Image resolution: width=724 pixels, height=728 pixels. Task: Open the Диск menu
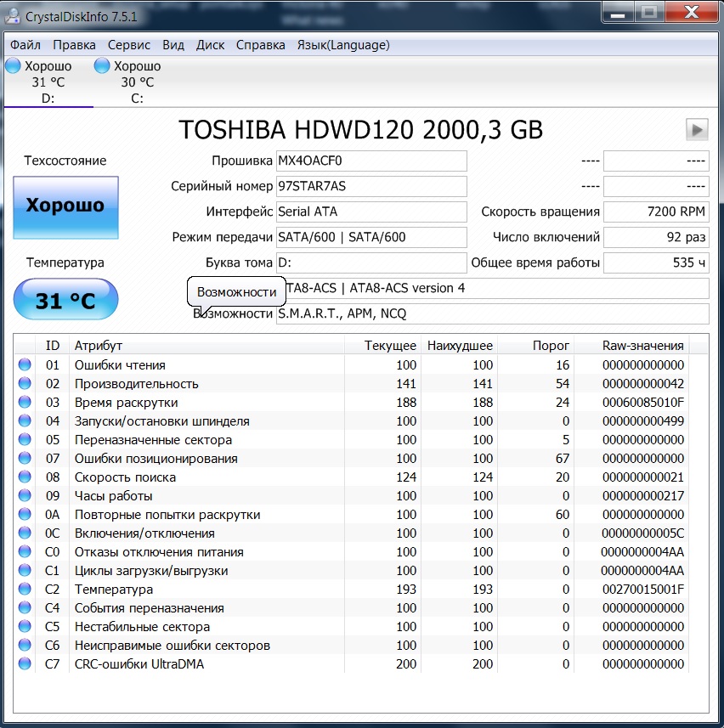pyautogui.click(x=210, y=45)
